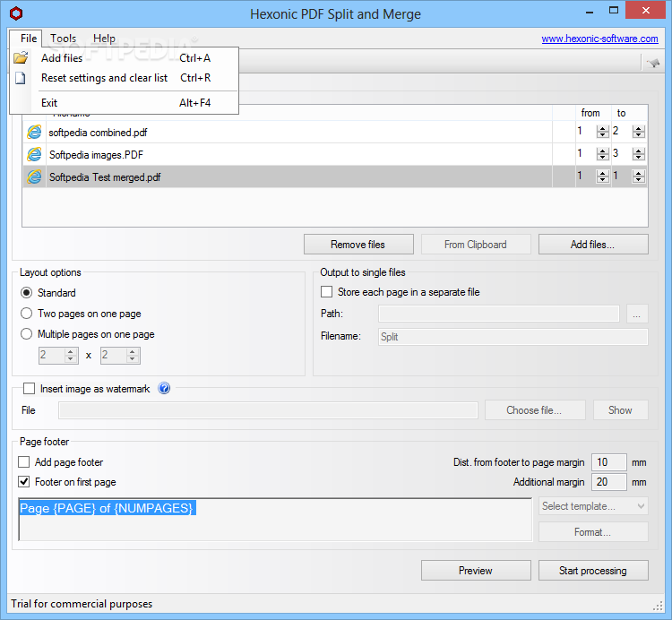Click the Additional margin value field
Image resolution: width=672 pixels, height=620 pixels.
click(x=609, y=482)
